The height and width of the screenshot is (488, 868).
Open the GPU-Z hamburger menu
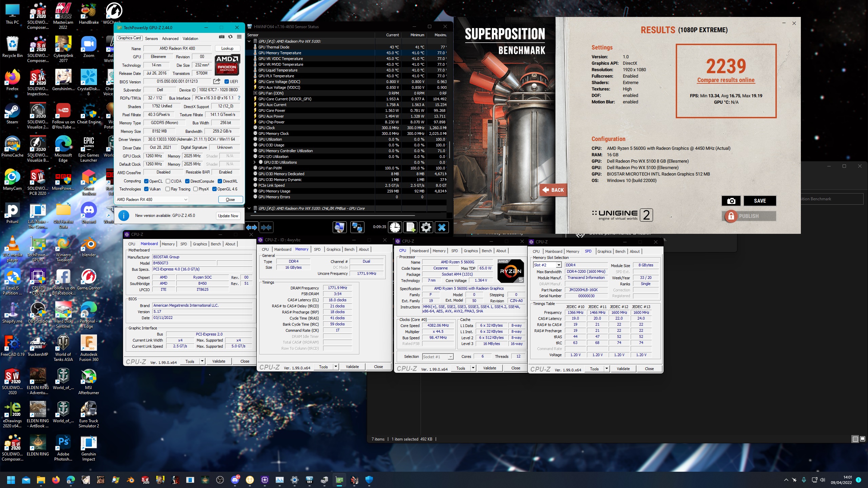(239, 37)
